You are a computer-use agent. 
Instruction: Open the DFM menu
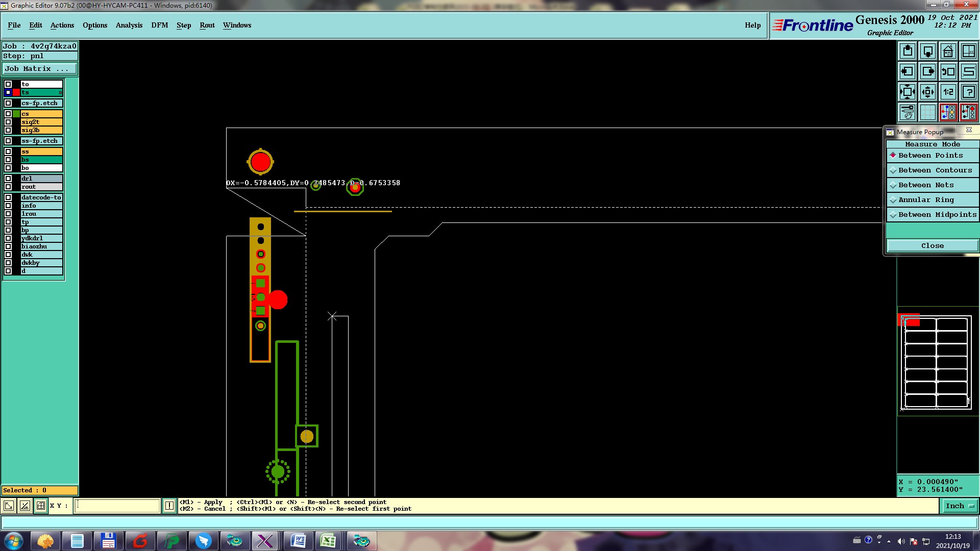click(160, 25)
